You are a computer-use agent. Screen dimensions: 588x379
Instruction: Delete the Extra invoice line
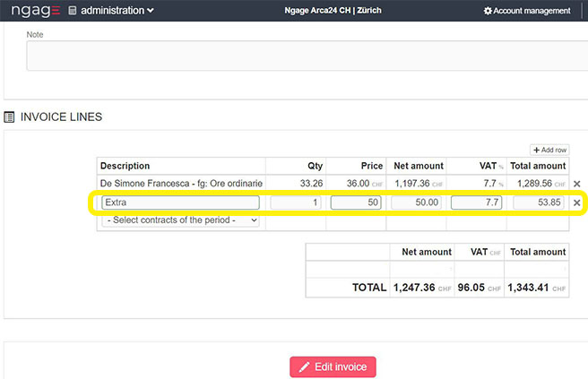(576, 203)
